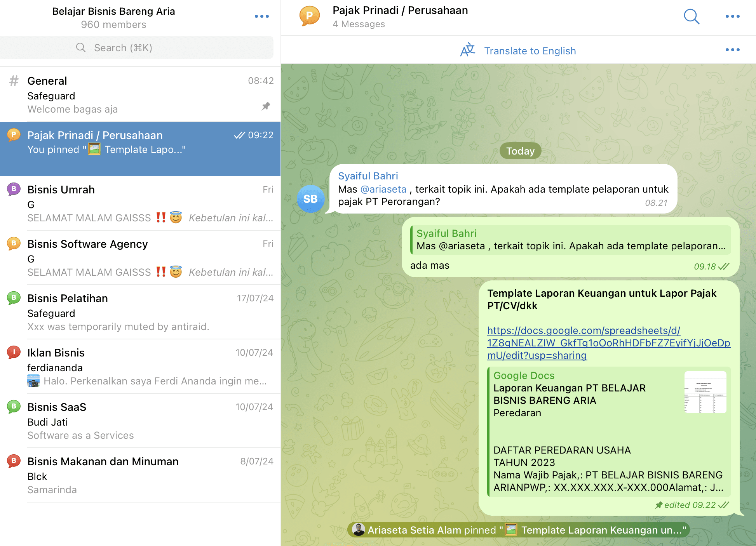Click the pinned message notice at bottom
Screen dimensions: 756x546
518,530
